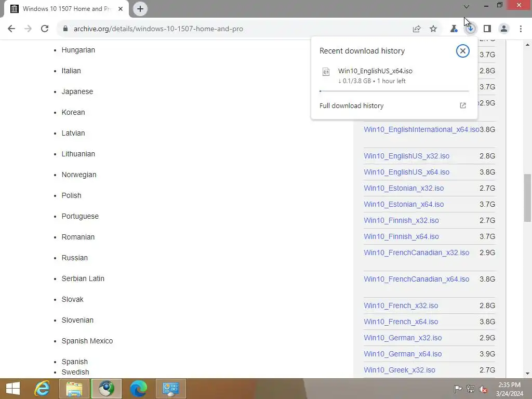Share this page via share icon

pyautogui.click(x=417, y=29)
